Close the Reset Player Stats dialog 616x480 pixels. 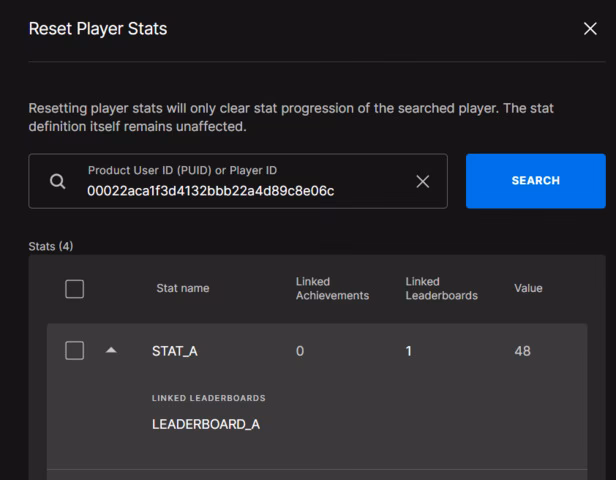click(x=590, y=29)
